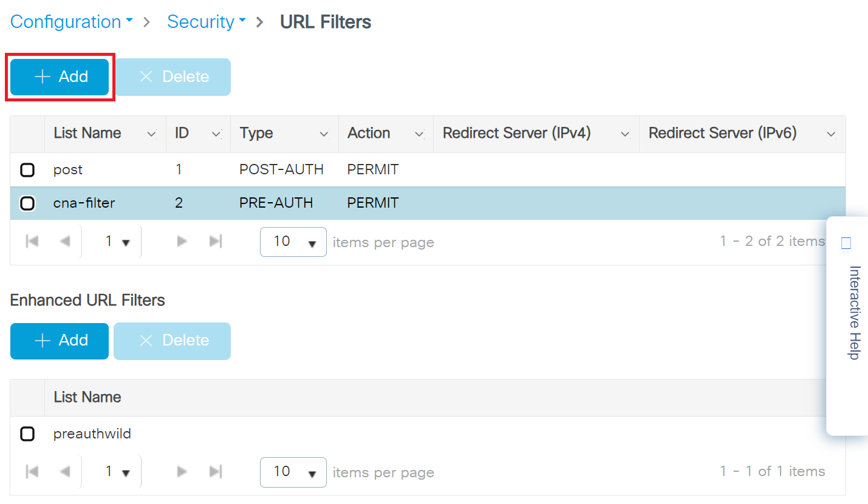Open the List Name column filter chevron

tap(152, 134)
